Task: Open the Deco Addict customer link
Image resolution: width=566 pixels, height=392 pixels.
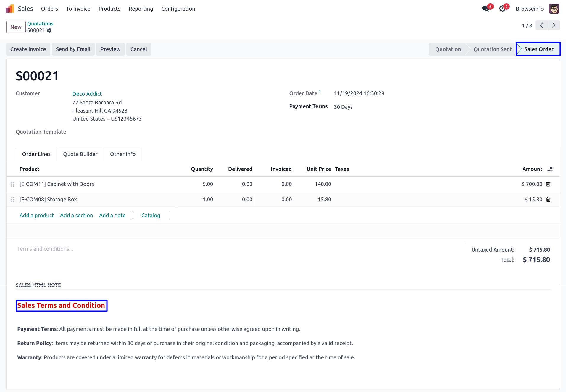Action: coord(87,94)
